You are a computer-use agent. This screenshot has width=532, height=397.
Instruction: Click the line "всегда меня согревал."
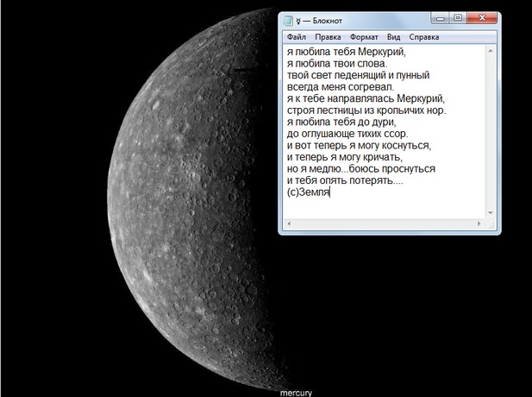coord(341,87)
